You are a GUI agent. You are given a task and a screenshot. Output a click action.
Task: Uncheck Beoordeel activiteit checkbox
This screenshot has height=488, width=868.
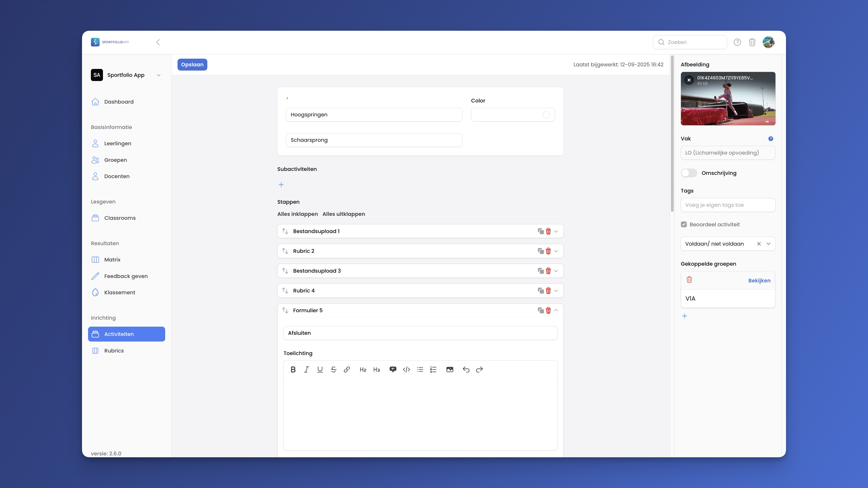pyautogui.click(x=684, y=224)
